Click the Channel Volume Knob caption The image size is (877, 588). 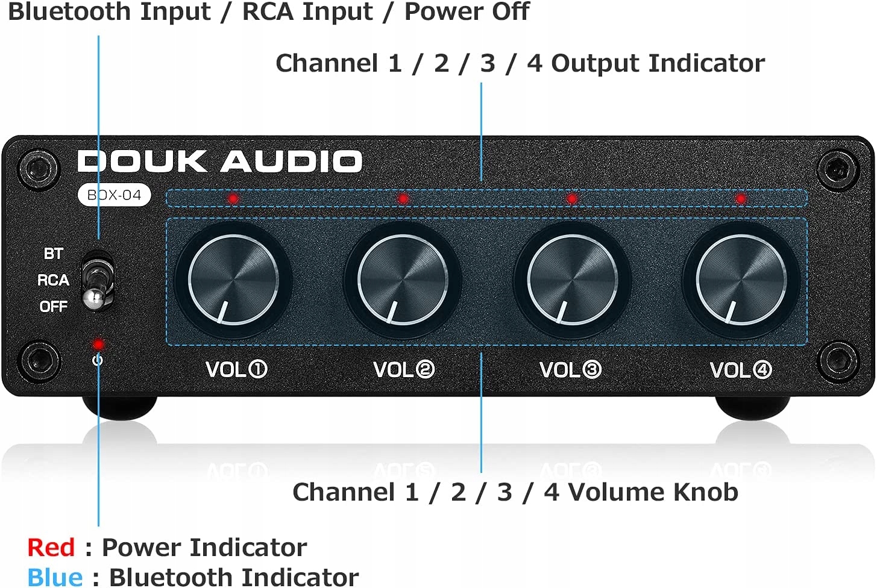tap(515, 492)
